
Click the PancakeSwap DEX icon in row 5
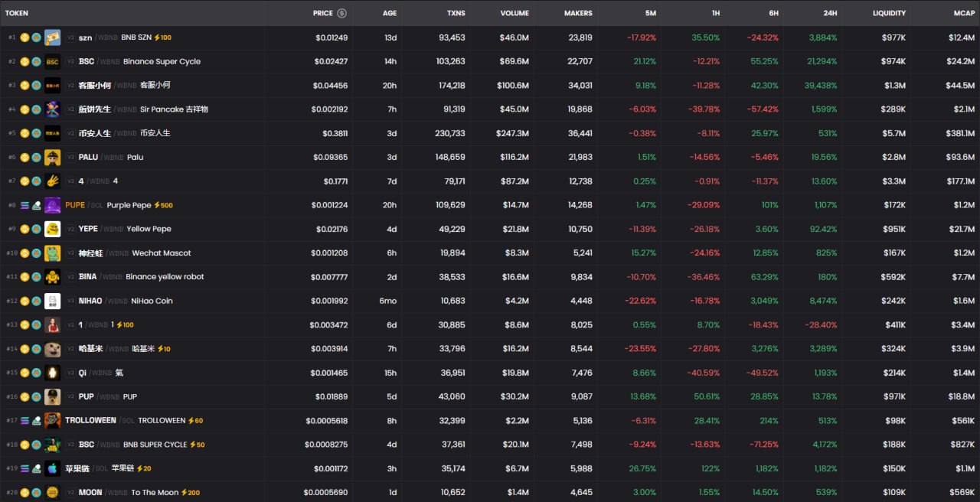click(36, 133)
